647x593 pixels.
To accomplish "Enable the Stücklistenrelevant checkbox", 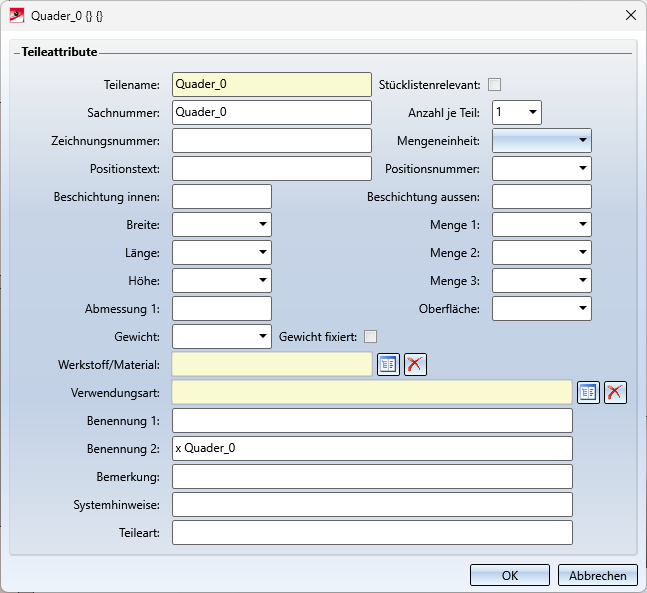I will pos(494,85).
